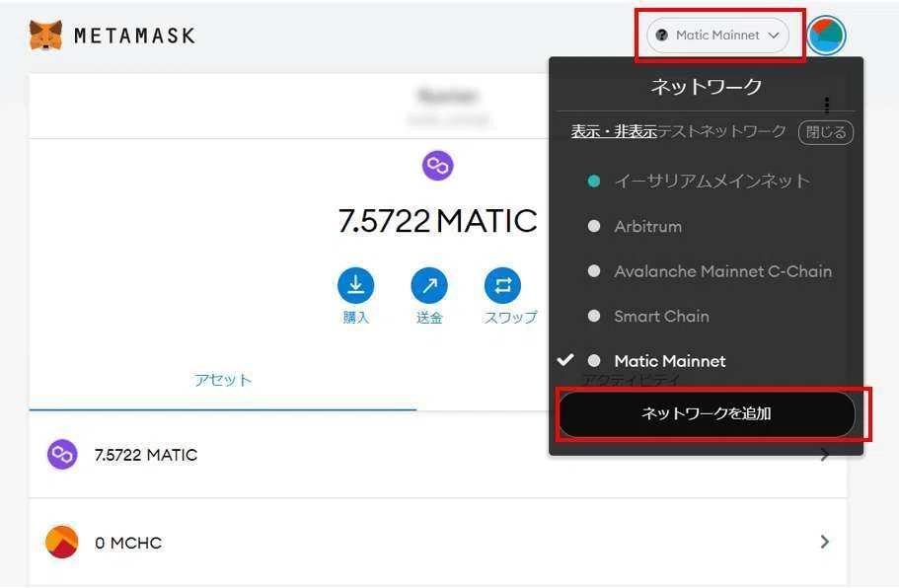Click the 購入 download-arrow icon
This screenshot has width=899, height=588.
[x=355, y=285]
